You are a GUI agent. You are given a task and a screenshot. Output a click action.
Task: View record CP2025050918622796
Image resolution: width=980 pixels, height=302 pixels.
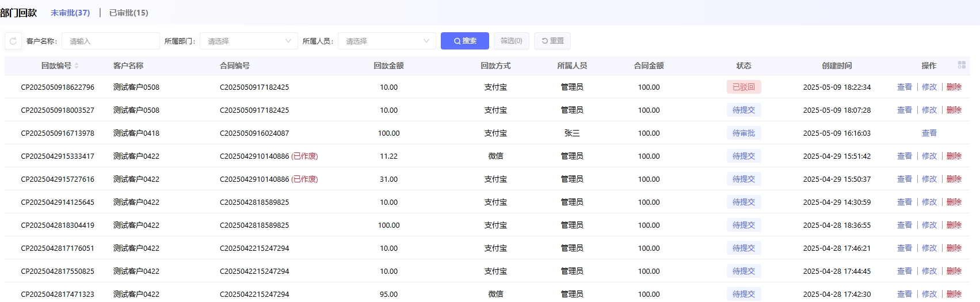point(904,87)
